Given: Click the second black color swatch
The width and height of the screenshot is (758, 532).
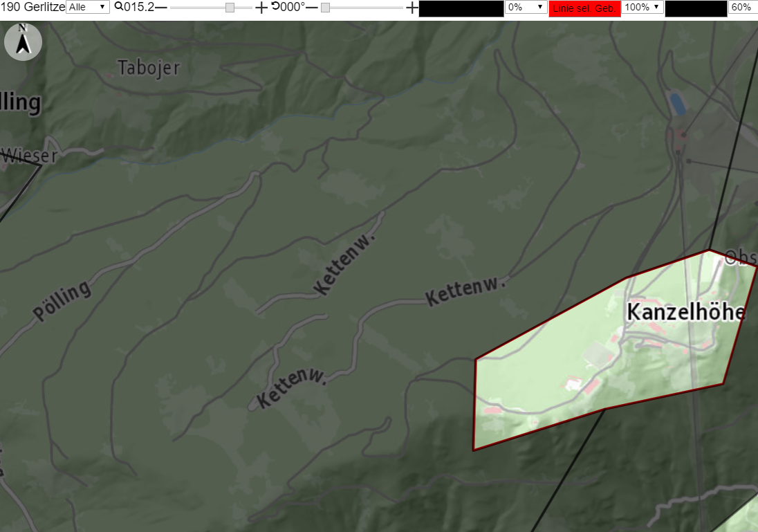Looking at the screenshot, I should [696, 8].
